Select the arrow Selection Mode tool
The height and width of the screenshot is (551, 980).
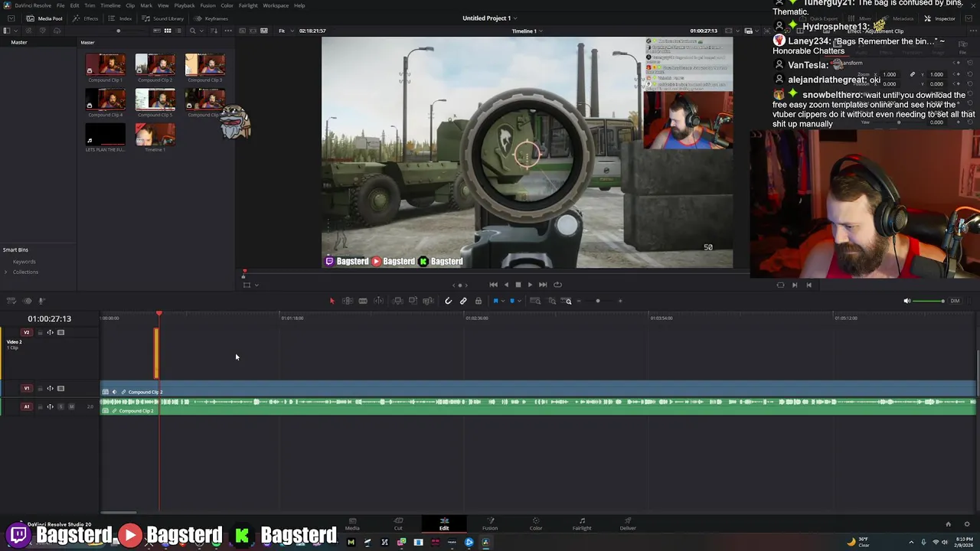click(x=332, y=301)
